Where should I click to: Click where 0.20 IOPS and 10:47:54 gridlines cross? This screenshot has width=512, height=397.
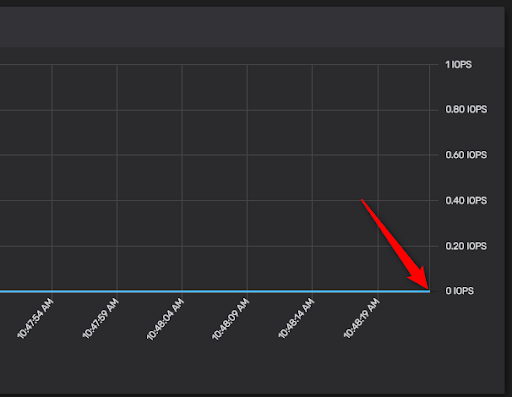pos(52,246)
